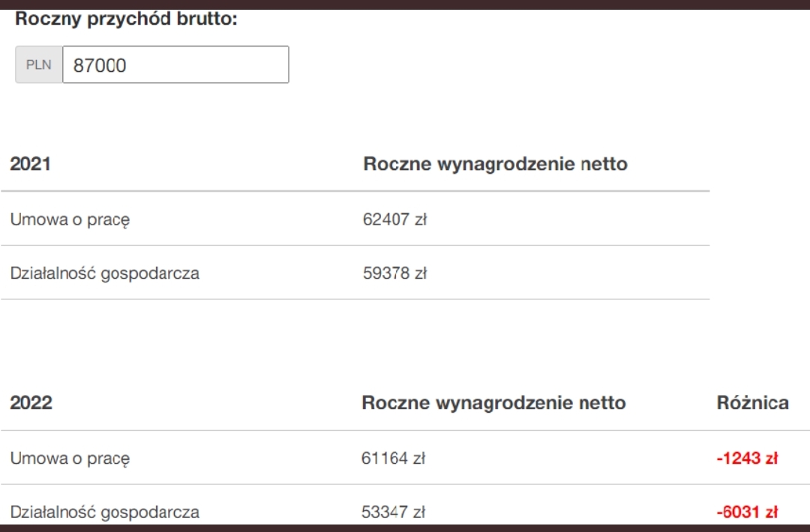The width and height of the screenshot is (810, 532).
Task: Click "Roczne wynagrodzenie netto" header in 2022 table
Action: click(493, 403)
